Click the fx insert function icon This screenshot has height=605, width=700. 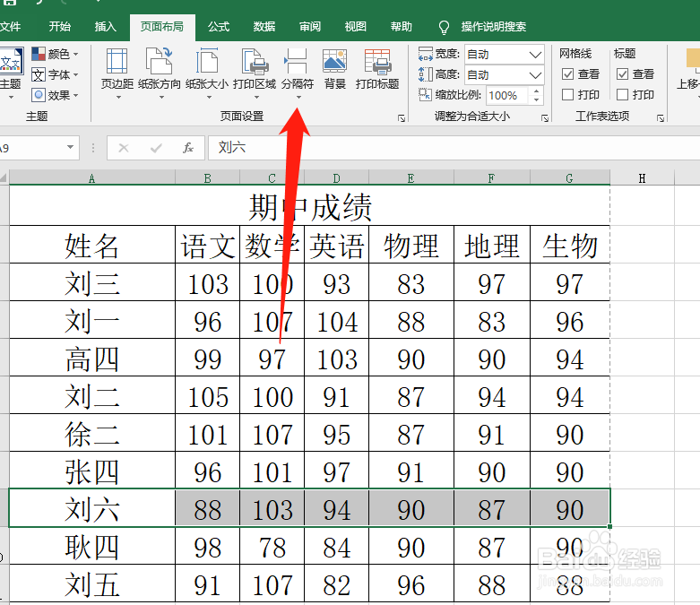[188, 148]
